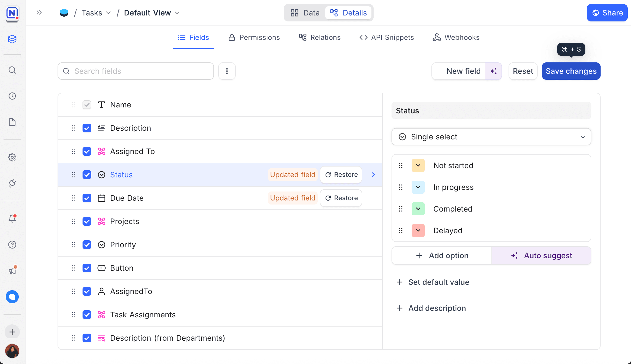
Task: Disable the Task Assignments field checkbox
Action: point(87,315)
